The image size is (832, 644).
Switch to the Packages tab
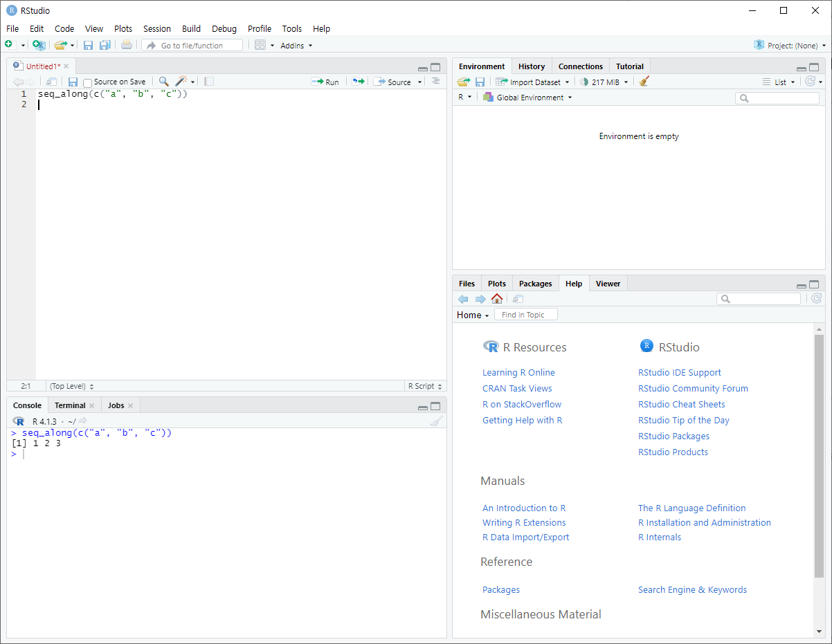point(536,284)
